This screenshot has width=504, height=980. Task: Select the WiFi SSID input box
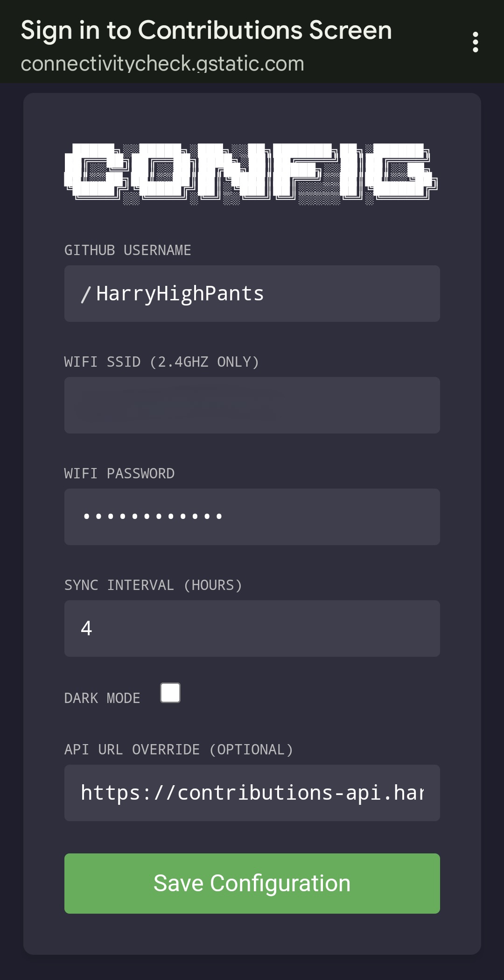252,405
